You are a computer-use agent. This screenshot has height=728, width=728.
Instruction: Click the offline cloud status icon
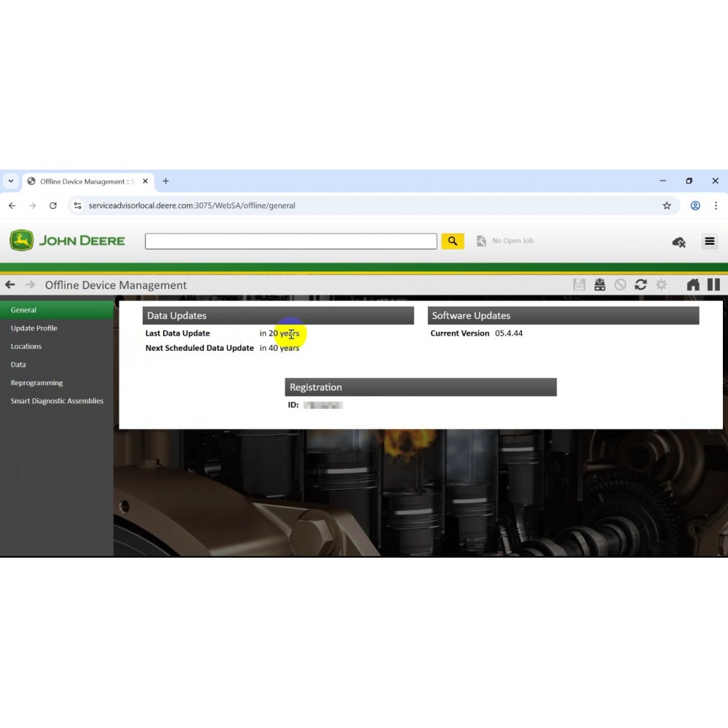678,242
